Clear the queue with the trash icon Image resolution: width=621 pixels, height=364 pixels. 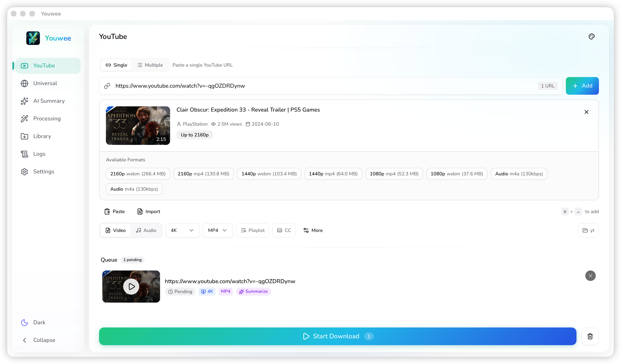590,336
